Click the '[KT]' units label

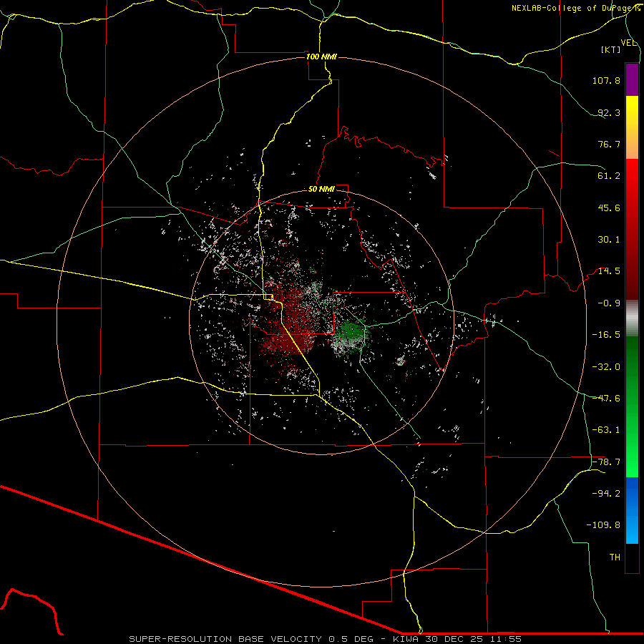tap(611, 49)
